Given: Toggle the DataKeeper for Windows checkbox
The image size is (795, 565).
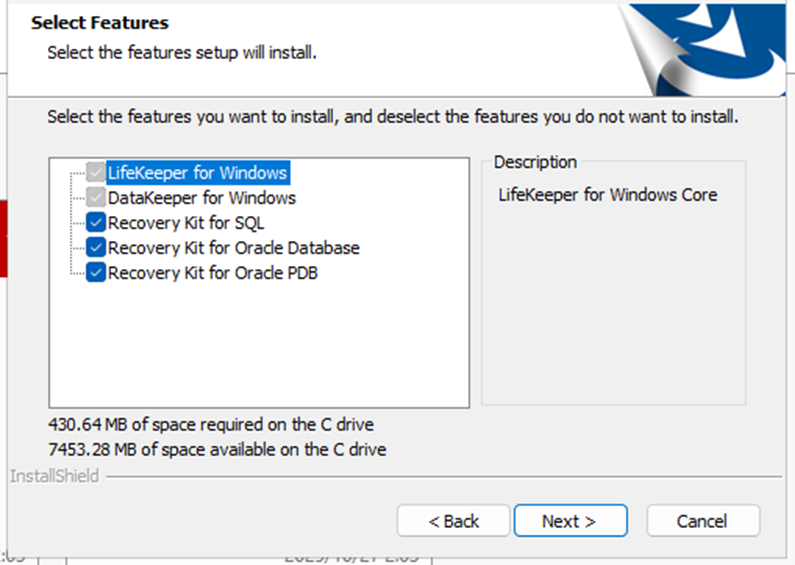Looking at the screenshot, I should tap(96, 197).
